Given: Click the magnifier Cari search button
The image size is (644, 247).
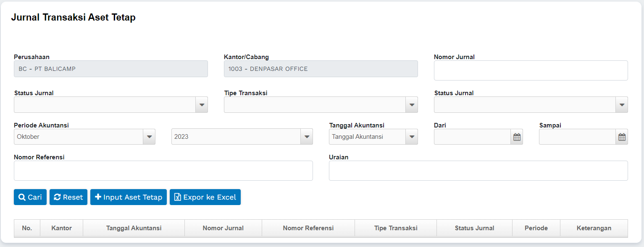Looking at the screenshot, I should point(30,197).
